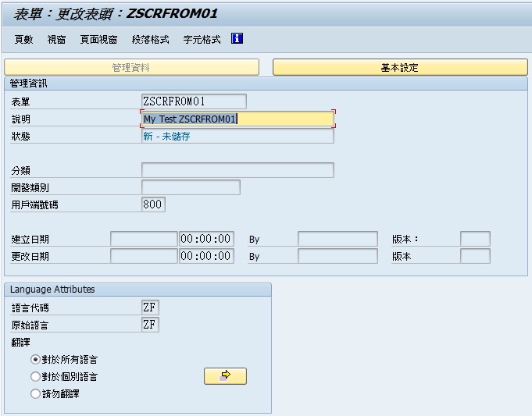Open the 視窗 (Windows) toolbar item
The image size is (532, 416).
[x=56, y=40]
